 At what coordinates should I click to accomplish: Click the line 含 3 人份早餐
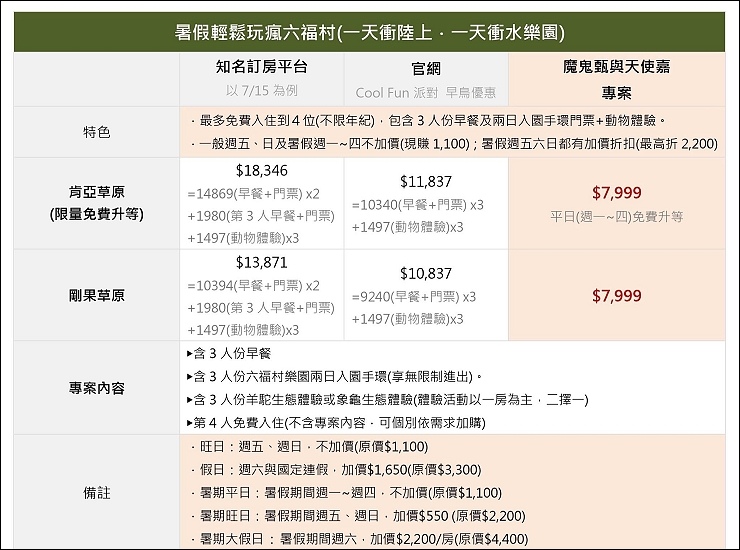click(x=229, y=354)
